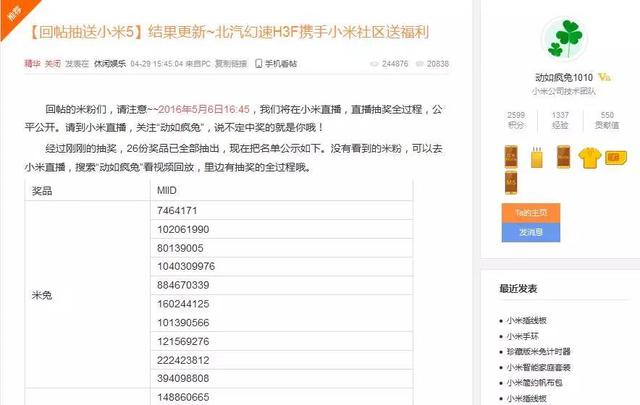
Task: Click the view count 244876
Action: point(395,64)
